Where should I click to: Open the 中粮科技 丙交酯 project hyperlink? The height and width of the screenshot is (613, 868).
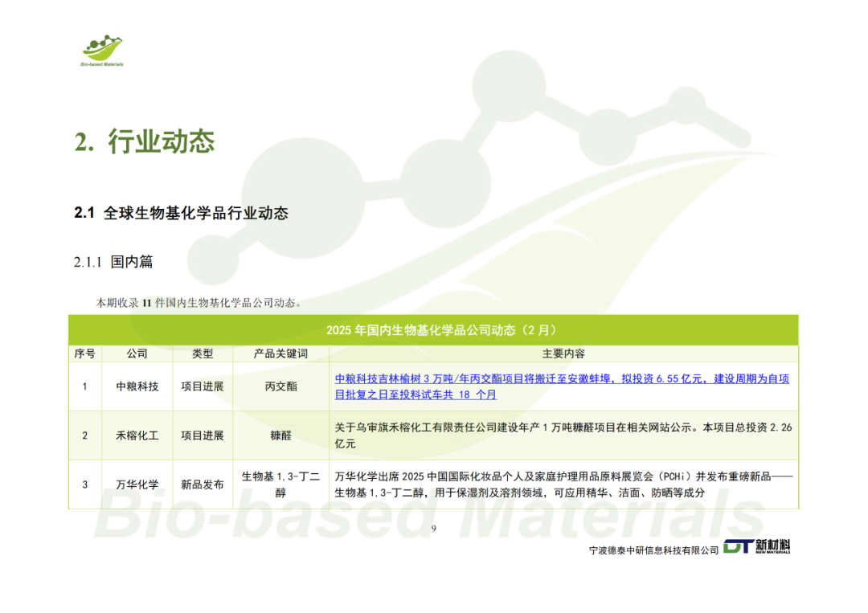pos(562,386)
